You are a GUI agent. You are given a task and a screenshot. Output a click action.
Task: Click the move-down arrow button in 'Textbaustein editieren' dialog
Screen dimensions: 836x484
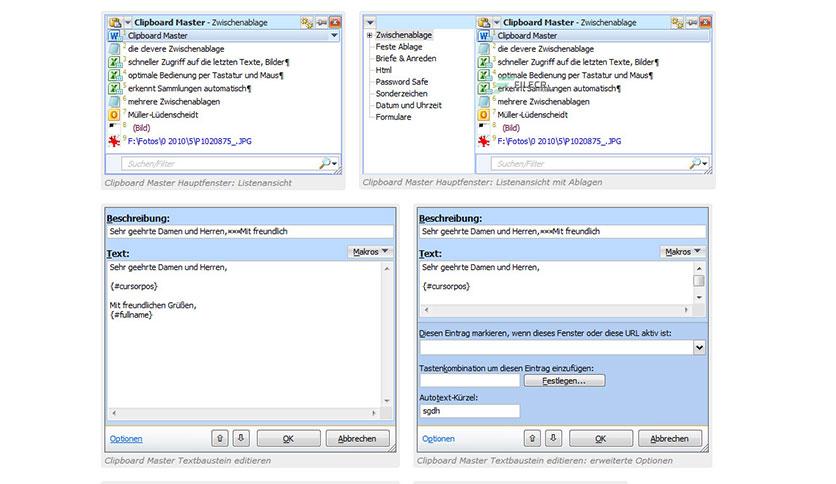[x=241, y=438]
